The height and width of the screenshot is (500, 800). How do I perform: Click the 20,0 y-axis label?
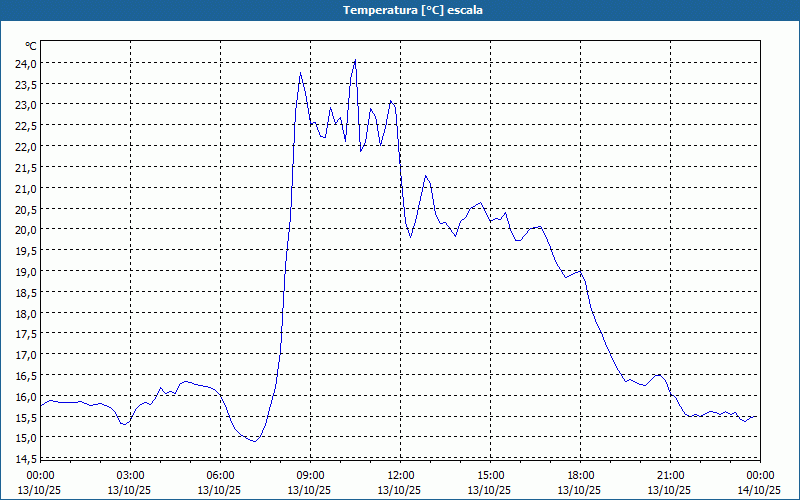click(x=26, y=230)
